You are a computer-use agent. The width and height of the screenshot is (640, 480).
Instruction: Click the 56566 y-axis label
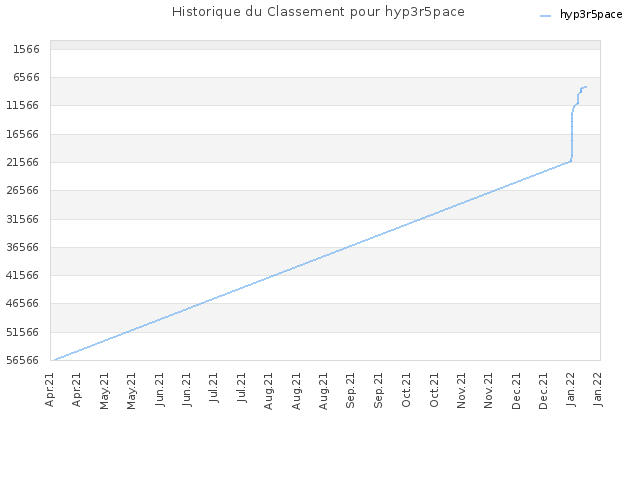coord(22,360)
